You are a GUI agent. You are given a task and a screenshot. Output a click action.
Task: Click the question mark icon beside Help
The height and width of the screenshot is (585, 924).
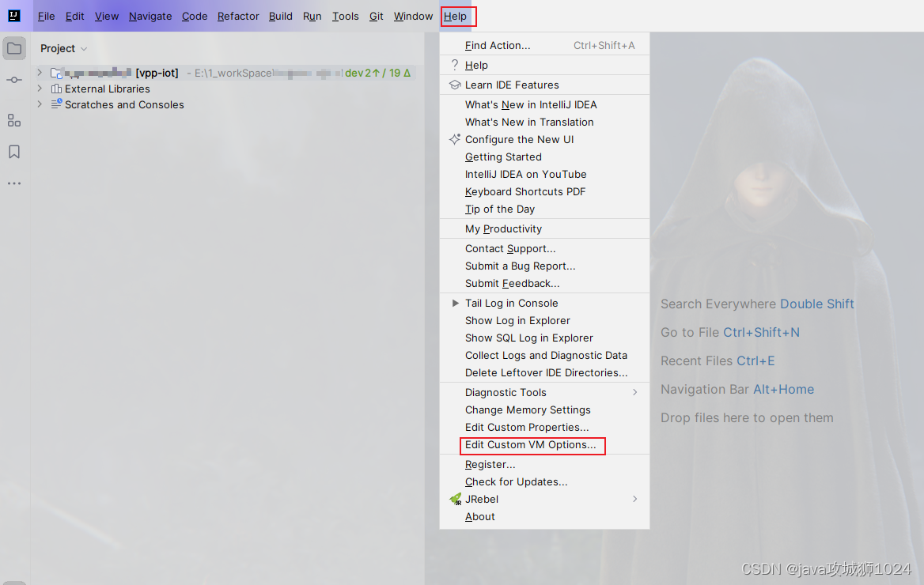pos(454,65)
